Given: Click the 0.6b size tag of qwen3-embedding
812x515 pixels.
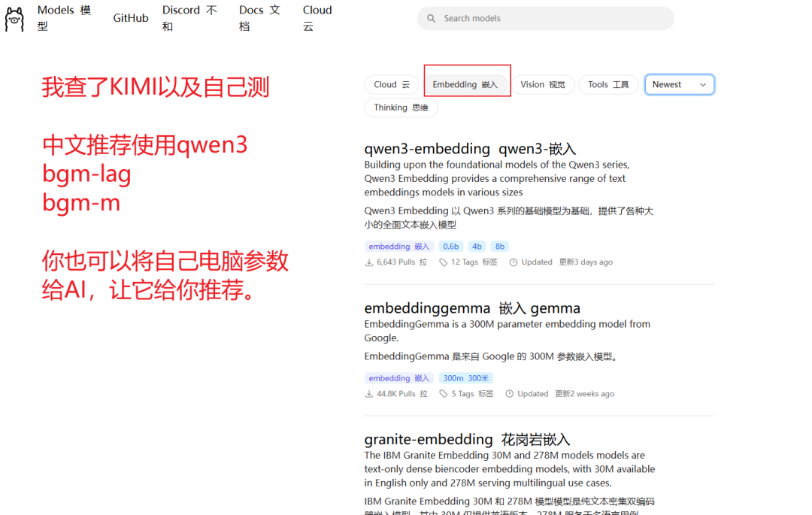Looking at the screenshot, I should click(x=450, y=247).
